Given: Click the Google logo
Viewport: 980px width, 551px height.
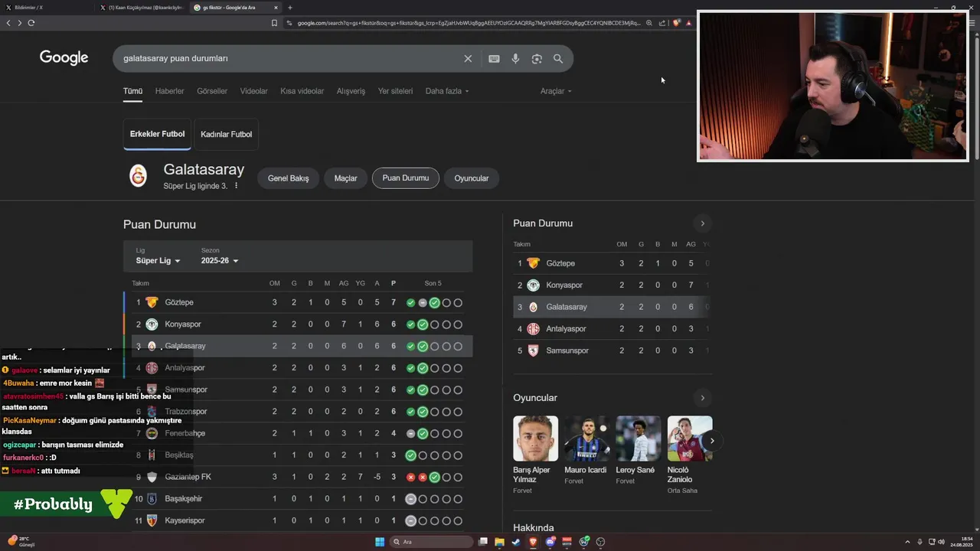Looking at the screenshot, I should coord(64,58).
